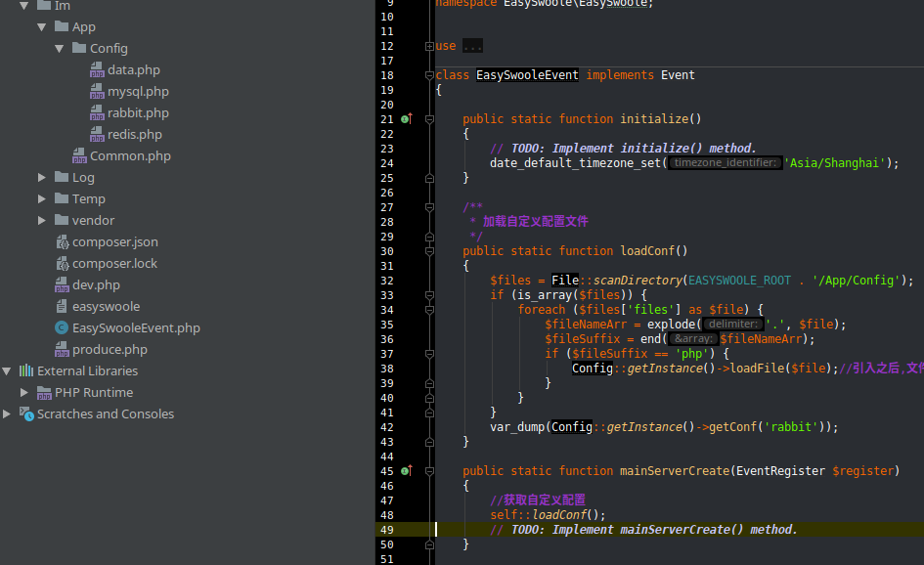Image resolution: width=924 pixels, height=565 pixels.
Task: Open the Temp folder entry
Action: coord(88,199)
